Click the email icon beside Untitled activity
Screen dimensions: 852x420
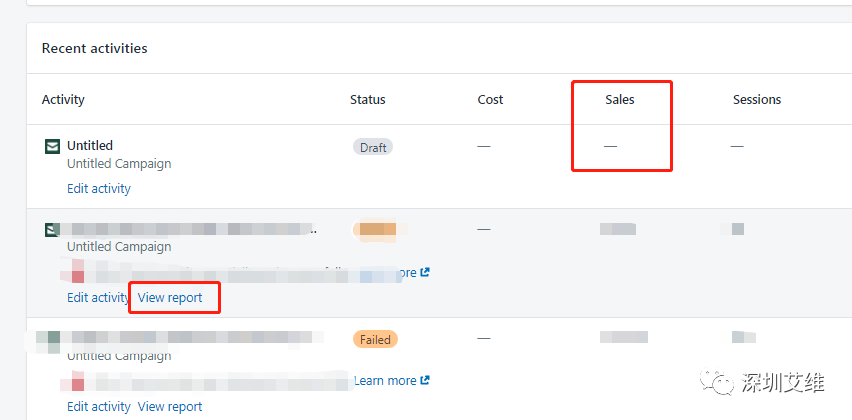52,146
